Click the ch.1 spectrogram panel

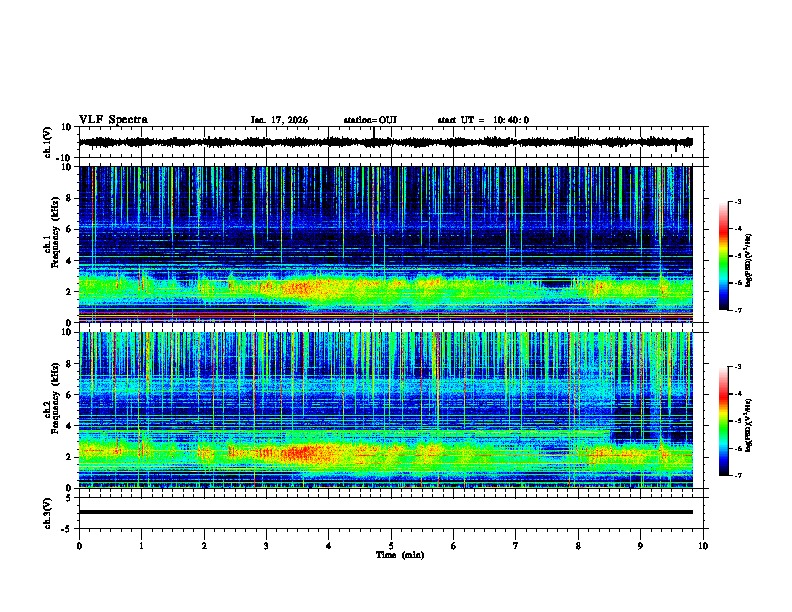(385, 244)
